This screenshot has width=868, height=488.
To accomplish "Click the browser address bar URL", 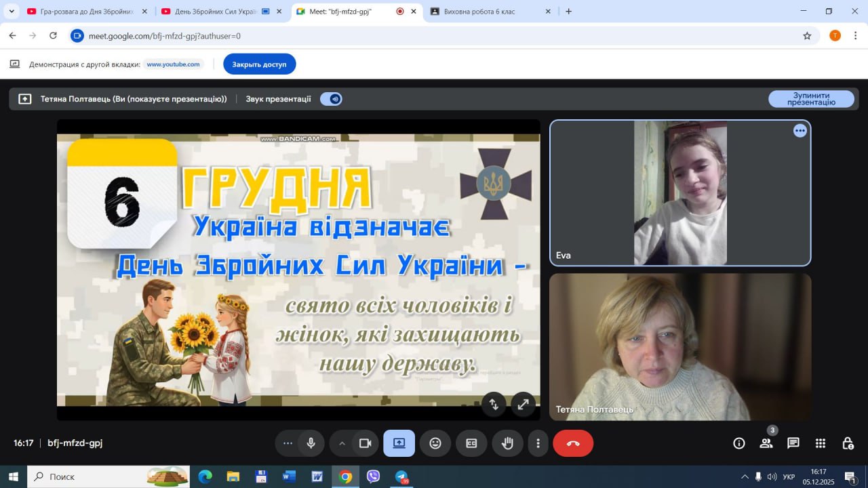I will pyautogui.click(x=165, y=36).
